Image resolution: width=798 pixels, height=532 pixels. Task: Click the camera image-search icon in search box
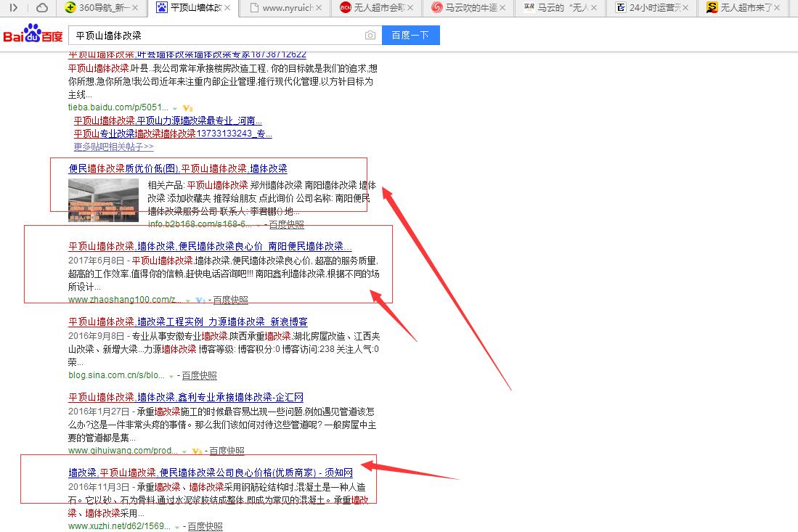click(x=370, y=36)
